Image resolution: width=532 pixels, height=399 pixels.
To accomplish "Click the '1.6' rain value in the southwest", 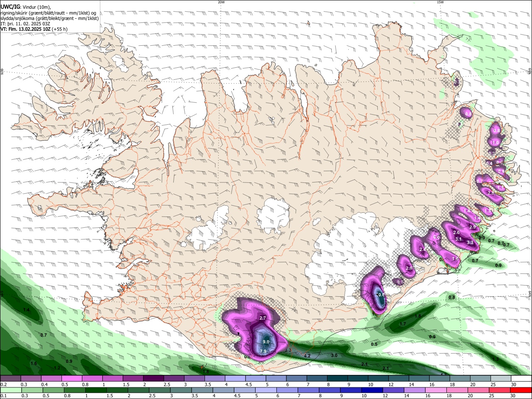I will (x=34, y=363).
